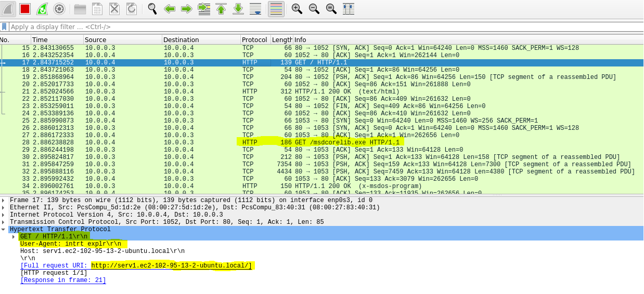Sort by Destination column header
The width and height of the screenshot is (644, 294).
coord(201,39)
